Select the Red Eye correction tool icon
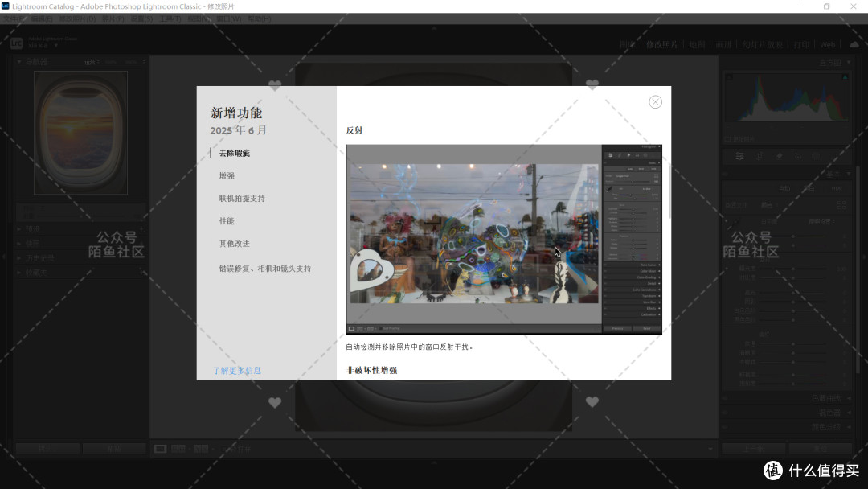 click(798, 157)
